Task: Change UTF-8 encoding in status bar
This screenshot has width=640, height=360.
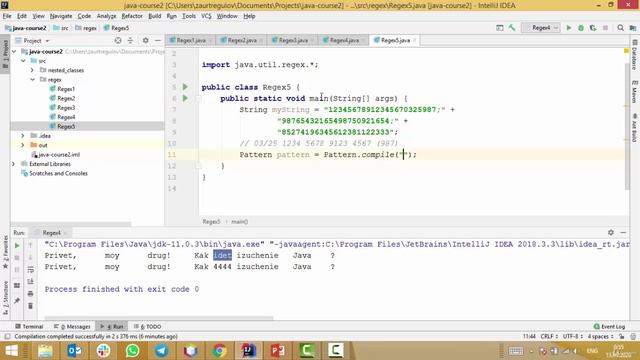Action: (573, 336)
